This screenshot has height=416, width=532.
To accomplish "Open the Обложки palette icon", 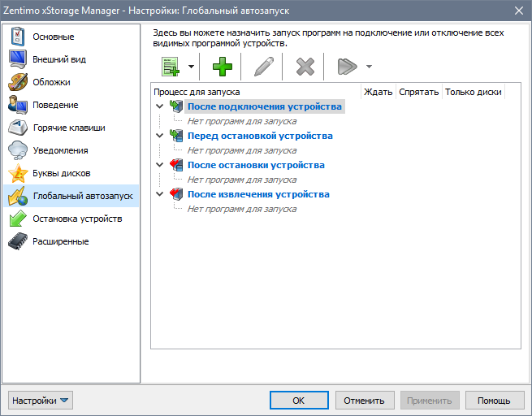I will coord(18,82).
